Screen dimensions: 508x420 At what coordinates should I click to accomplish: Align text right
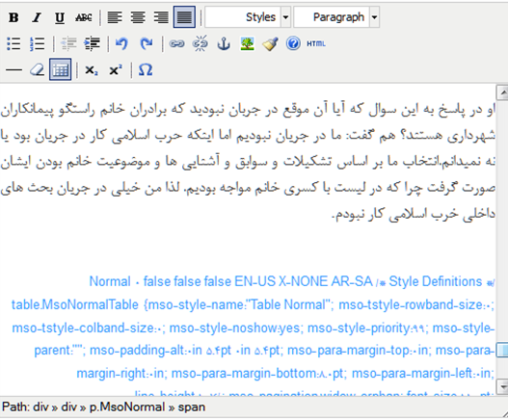(x=161, y=17)
